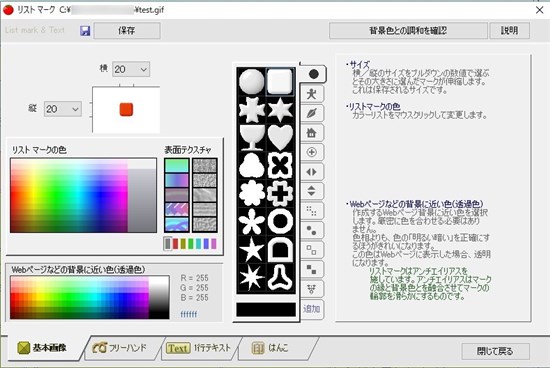Choose the six-pointed star shape

[280, 109]
